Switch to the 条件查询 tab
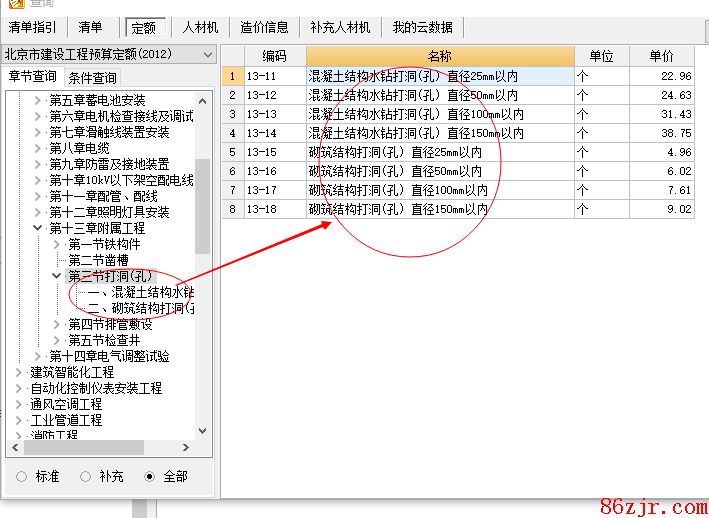The image size is (709, 518). pos(92,77)
